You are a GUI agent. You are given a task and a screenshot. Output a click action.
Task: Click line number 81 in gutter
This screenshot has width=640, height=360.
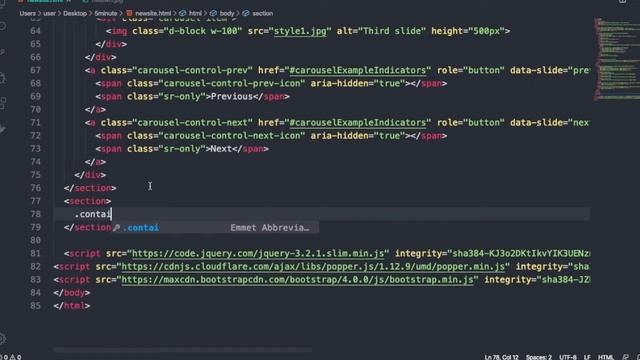tap(36, 253)
